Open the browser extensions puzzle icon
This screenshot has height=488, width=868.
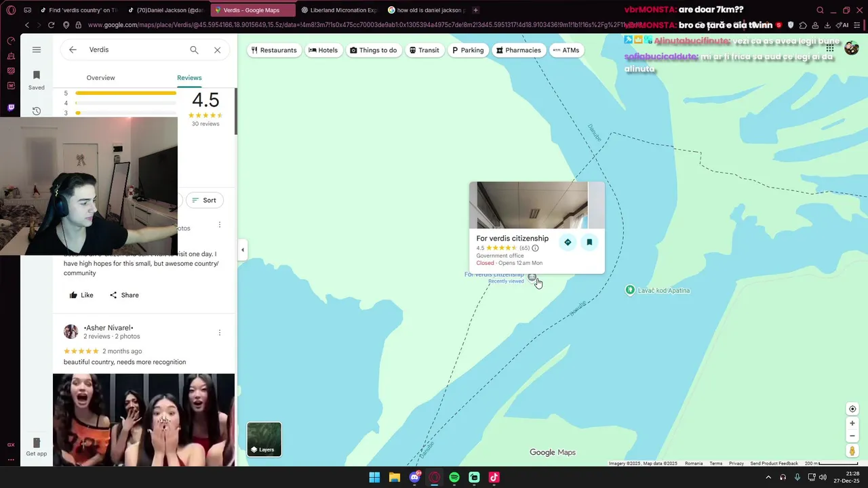pos(804,25)
